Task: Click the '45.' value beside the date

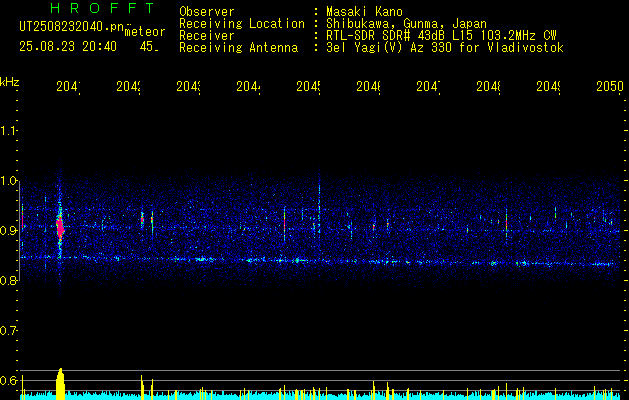Action: pos(149,47)
